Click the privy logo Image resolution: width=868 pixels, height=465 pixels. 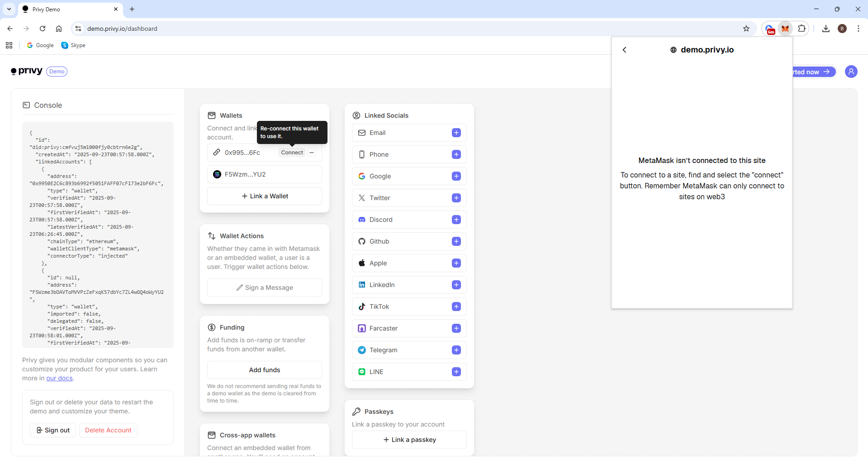pyautogui.click(x=27, y=71)
